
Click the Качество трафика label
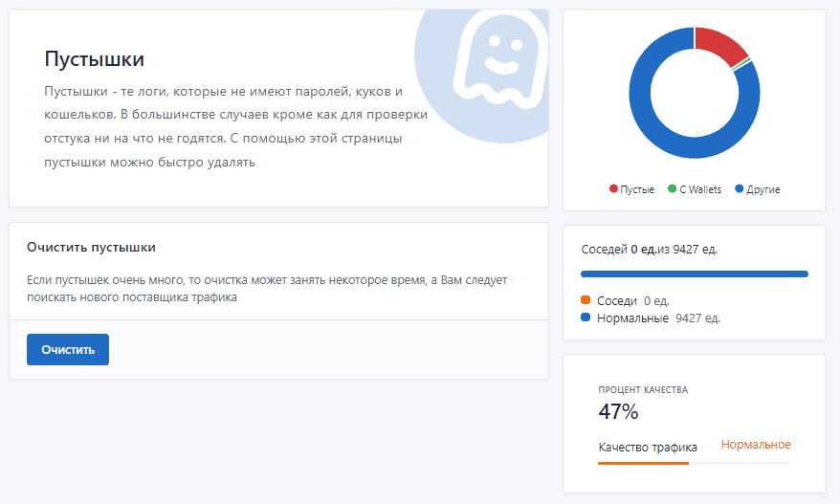pyautogui.click(x=648, y=447)
